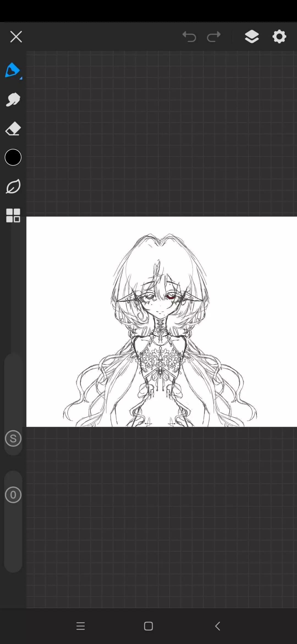297x644 pixels.
Task: Tap the opacity slider O handle
Action: tap(13, 495)
